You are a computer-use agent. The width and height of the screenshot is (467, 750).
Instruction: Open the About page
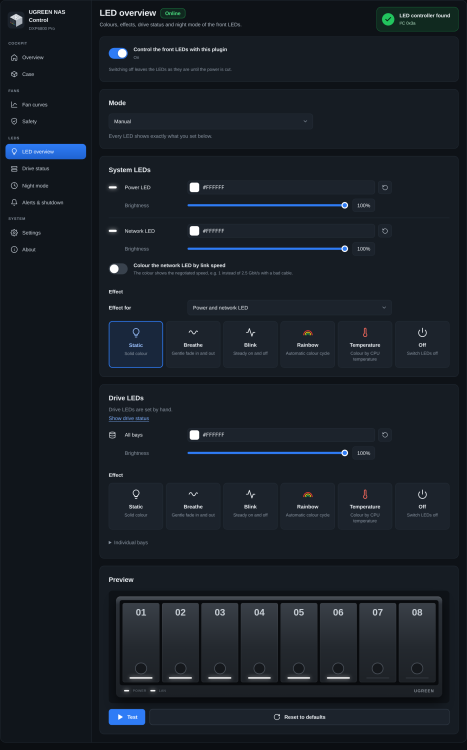coord(45,250)
